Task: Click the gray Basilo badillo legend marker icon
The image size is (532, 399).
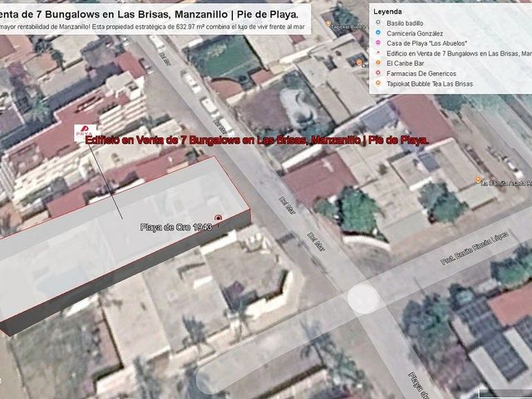Action: click(378, 22)
